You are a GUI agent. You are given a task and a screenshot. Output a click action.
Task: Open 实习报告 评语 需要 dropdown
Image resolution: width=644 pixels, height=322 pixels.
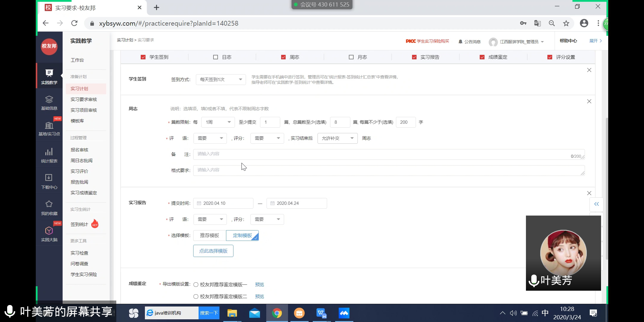coord(210,219)
